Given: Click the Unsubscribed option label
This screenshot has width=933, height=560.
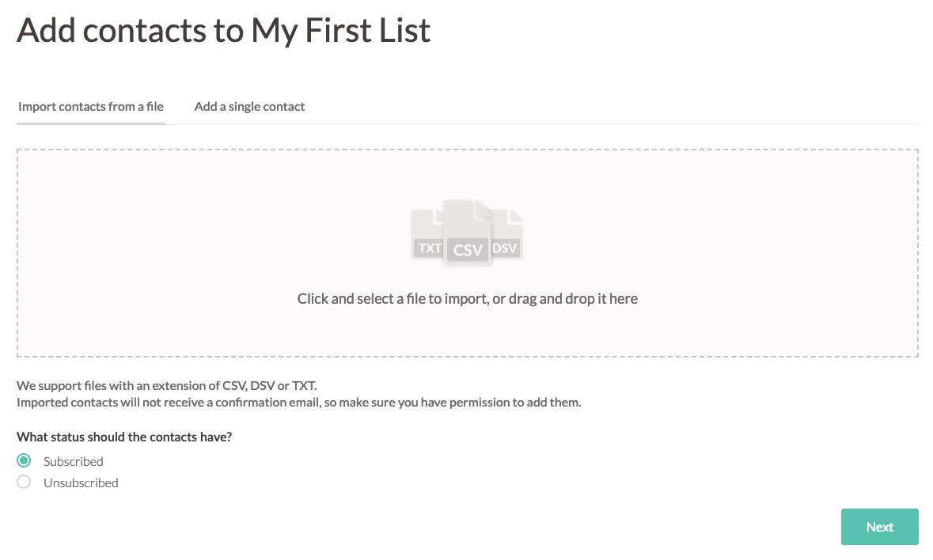Looking at the screenshot, I should point(81,483).
